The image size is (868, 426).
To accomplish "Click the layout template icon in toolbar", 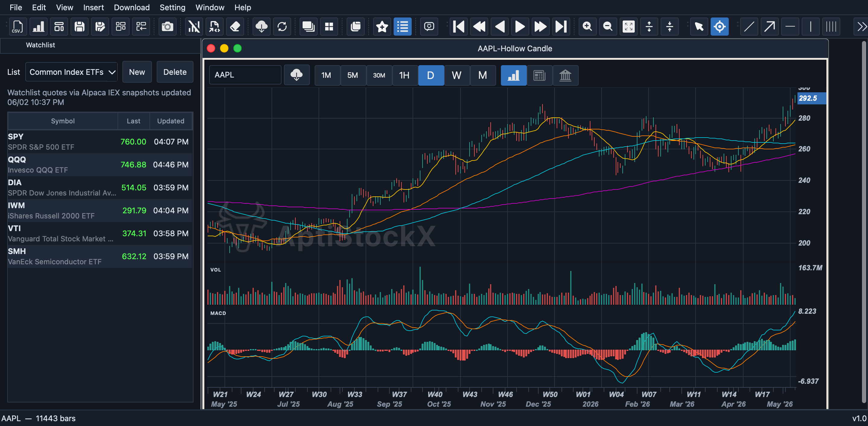I will 59,26.
